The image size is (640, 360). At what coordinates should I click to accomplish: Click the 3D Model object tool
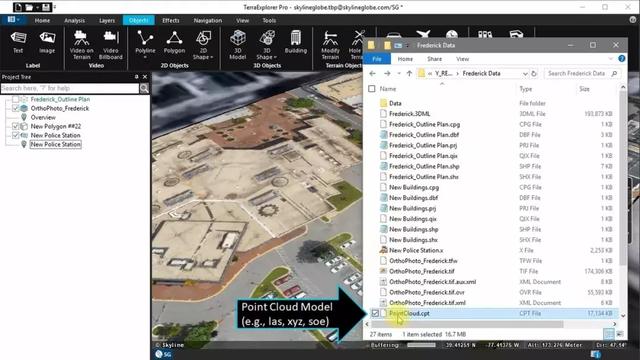coord(238,45)
